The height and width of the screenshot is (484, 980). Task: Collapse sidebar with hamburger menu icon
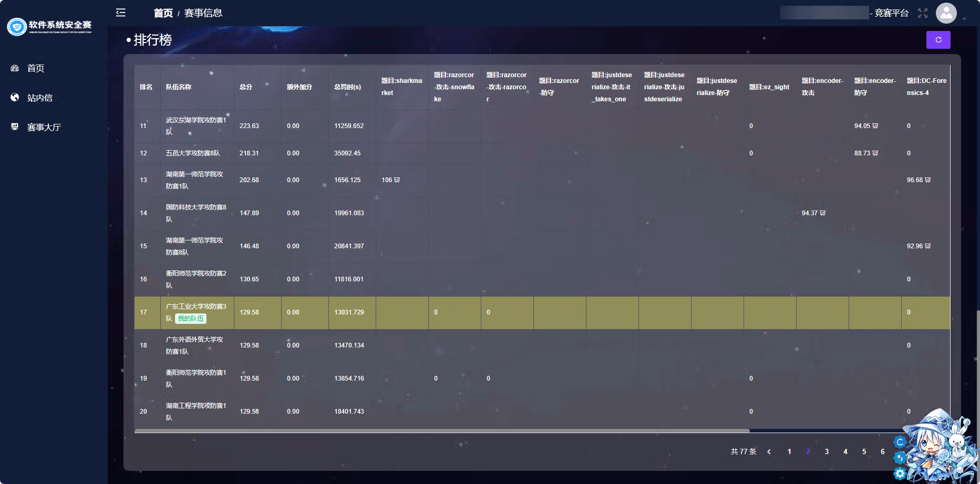(x=121, y=13)
